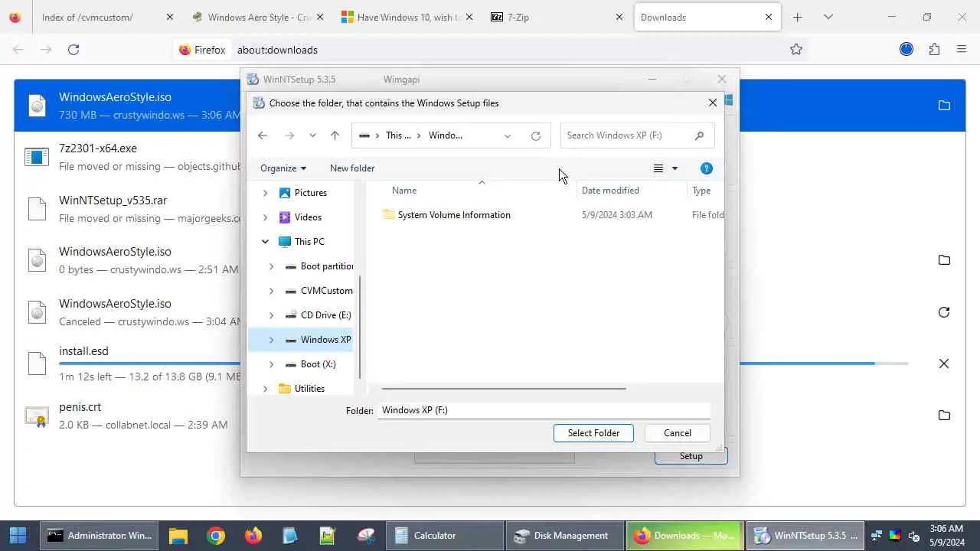
Task: Select Boot partition drive in tree
Action: click(327, 266)
